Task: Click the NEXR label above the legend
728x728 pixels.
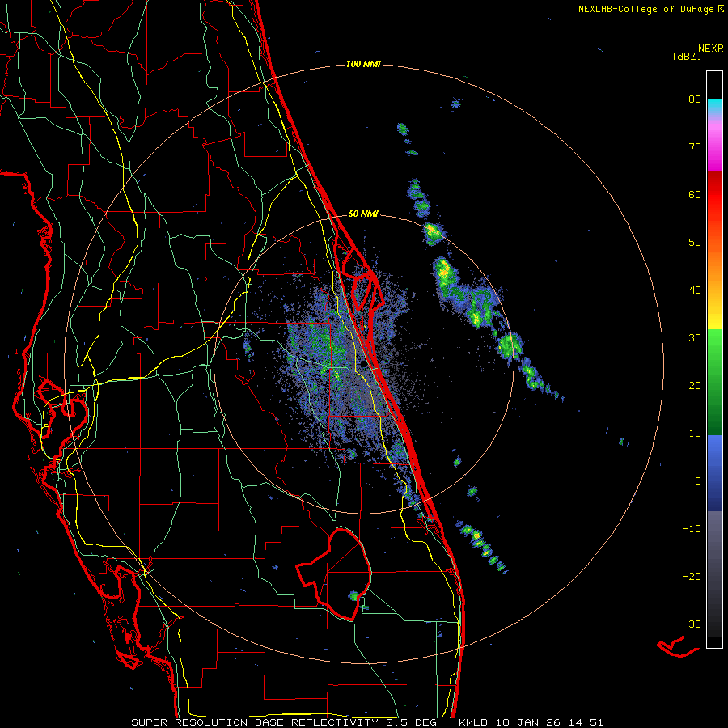Action: (x=710, y=49)
